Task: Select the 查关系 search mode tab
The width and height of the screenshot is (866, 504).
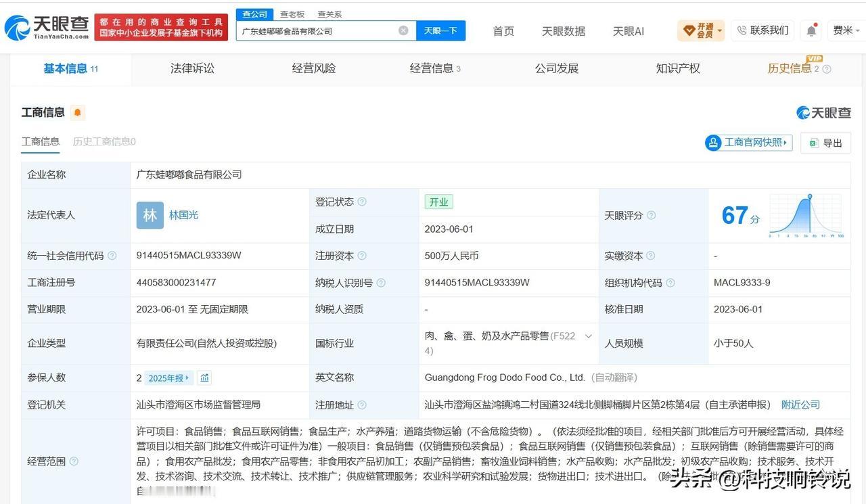Action: pos(329,14)
